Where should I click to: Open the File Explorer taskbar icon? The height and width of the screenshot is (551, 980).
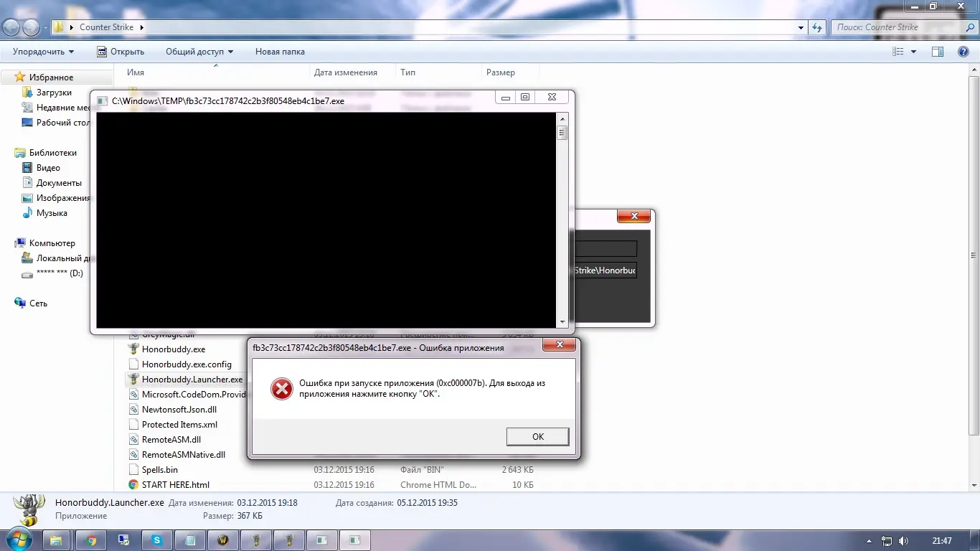(56, 540)
